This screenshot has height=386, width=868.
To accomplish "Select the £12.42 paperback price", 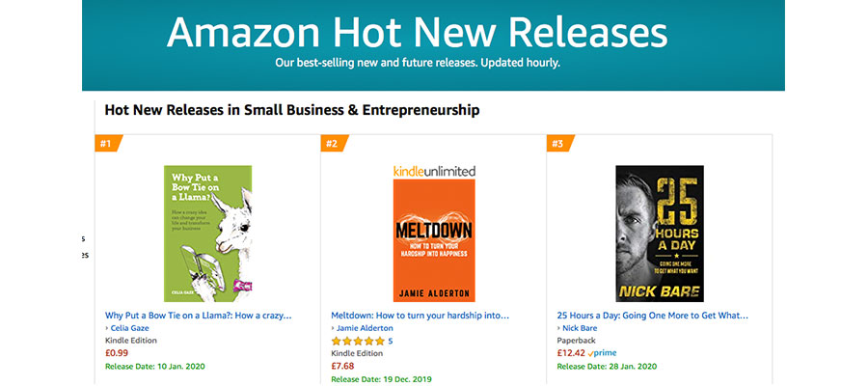I will (571, 353).
